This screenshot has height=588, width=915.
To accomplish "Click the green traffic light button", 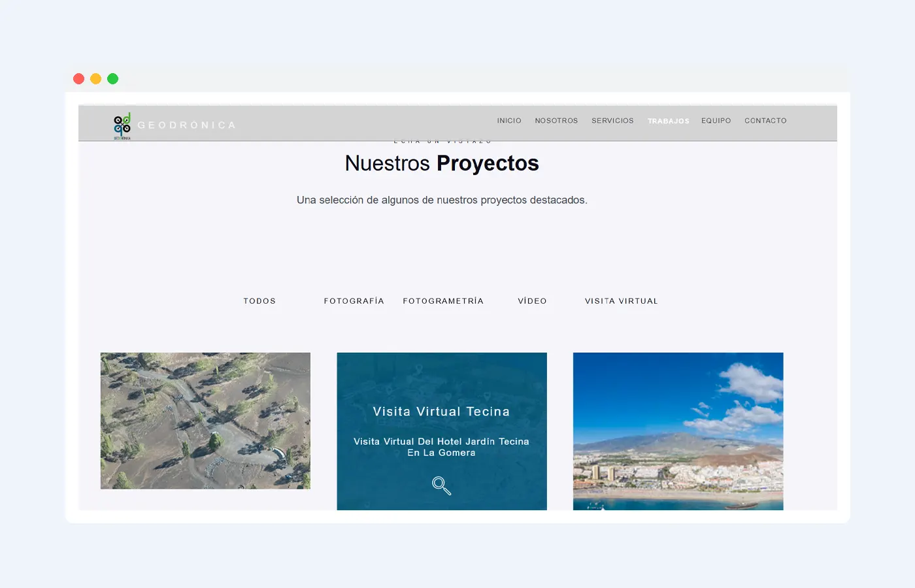I will pos(112,78).
